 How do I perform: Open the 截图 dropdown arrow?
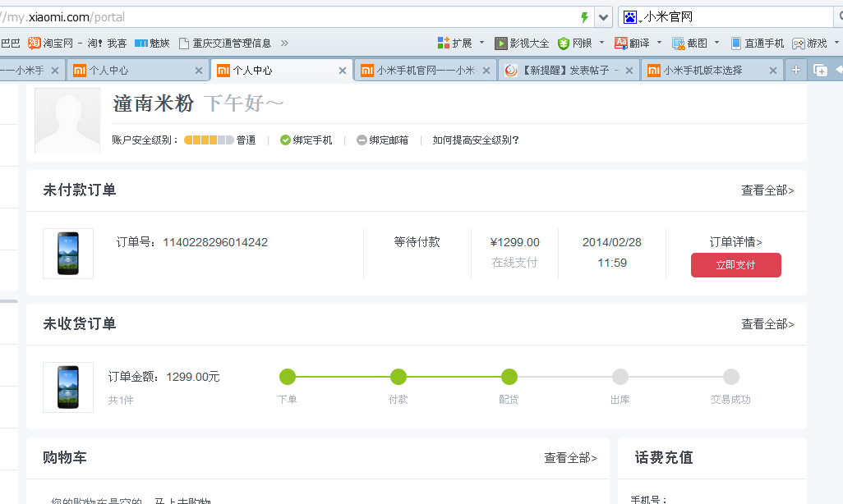click(716, 43)
